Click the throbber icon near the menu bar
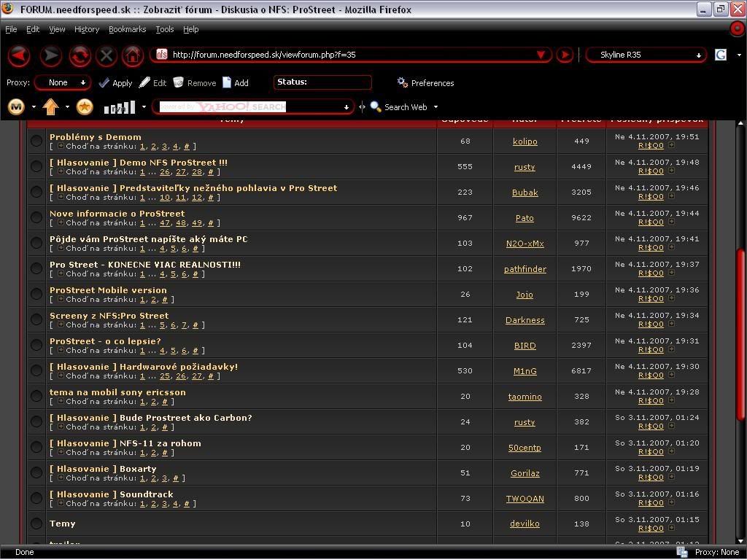 (738, 29)
